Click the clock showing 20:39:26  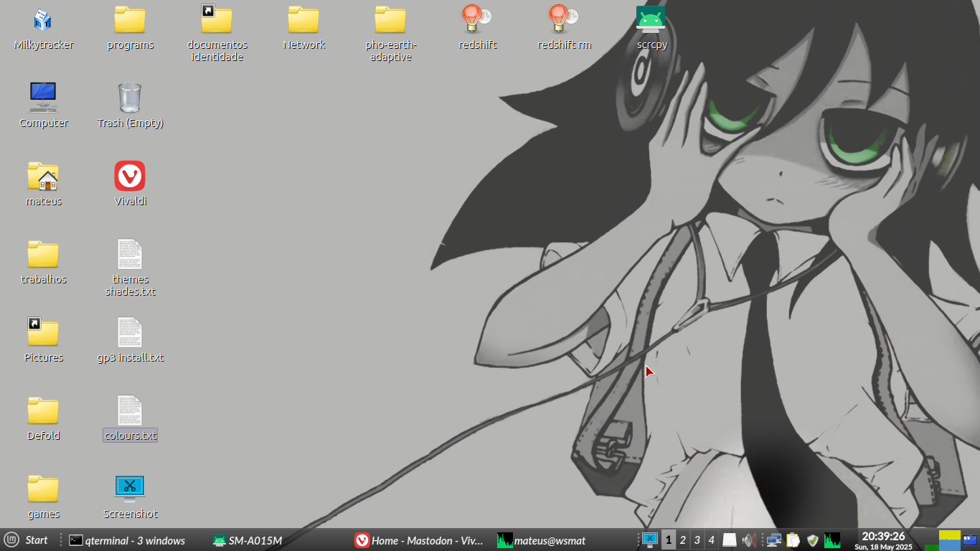click(x=883, y=540)
